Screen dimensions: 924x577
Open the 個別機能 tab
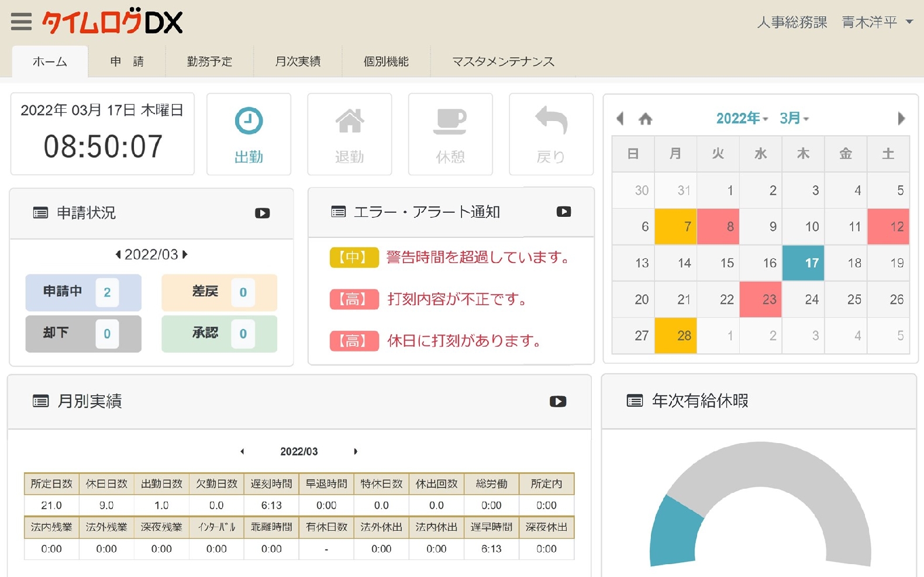tap(386, 61)
